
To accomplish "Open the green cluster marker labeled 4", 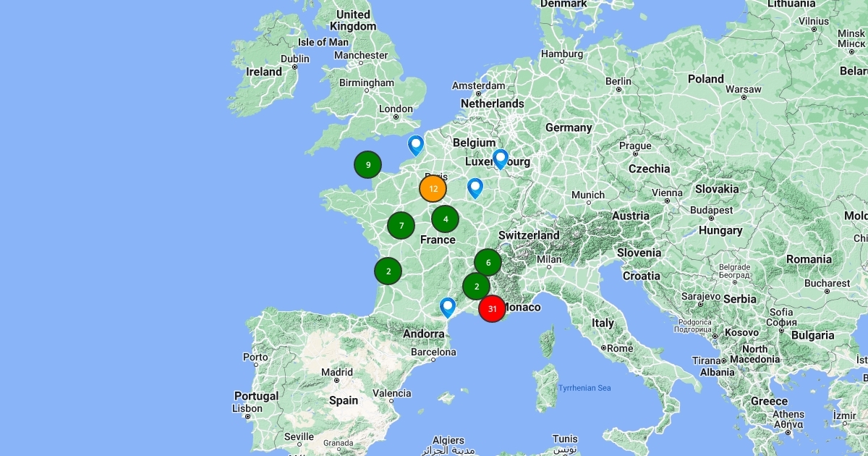I will [x=445, y=219].
